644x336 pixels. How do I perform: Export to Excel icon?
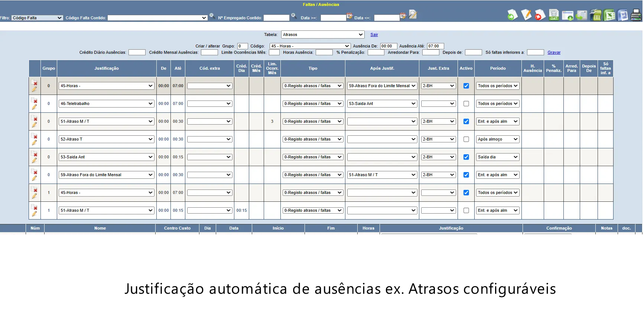coord(609,15)
